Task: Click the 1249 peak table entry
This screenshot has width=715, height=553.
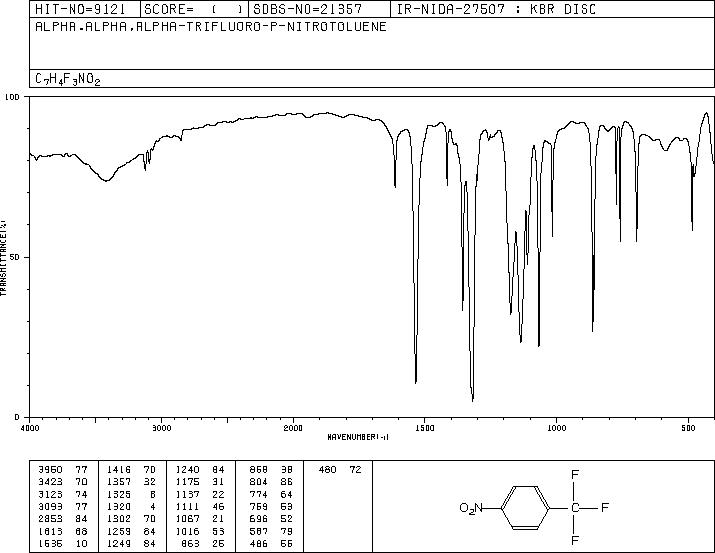Action: pos(131,543)
